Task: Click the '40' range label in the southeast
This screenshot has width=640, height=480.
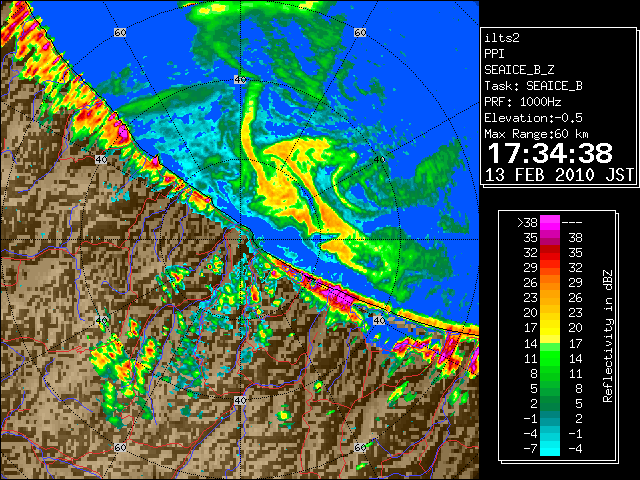Action: click(x=379, y=320)
